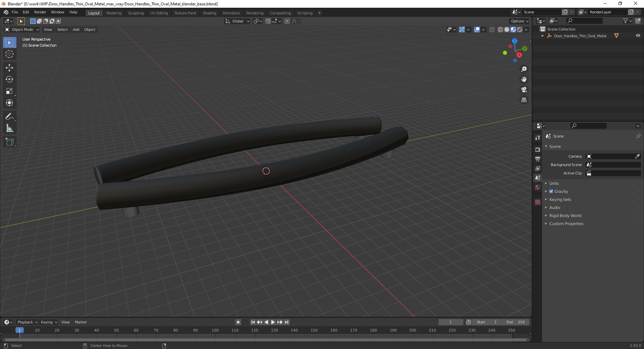Open the Global orientation dropdown
The image size is (644, 349).
click(x=237, y=21)
